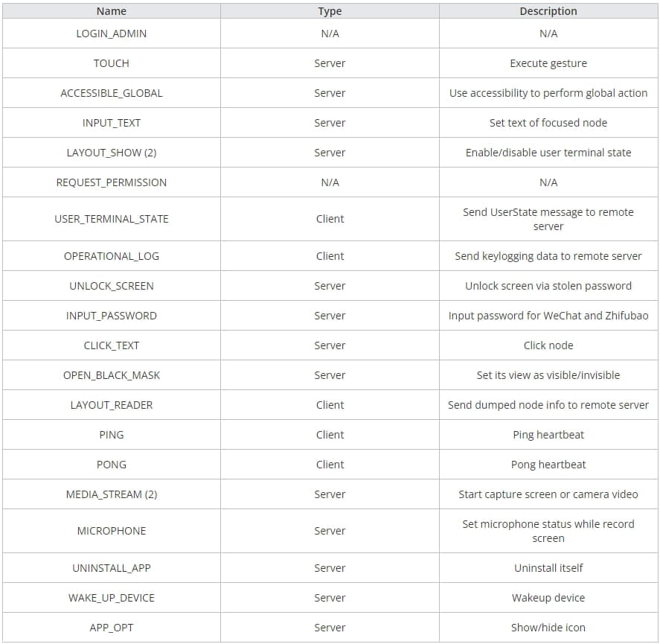Select the REQUEST_PERMISSION cell
660x644 pixels.
point(112,182)
